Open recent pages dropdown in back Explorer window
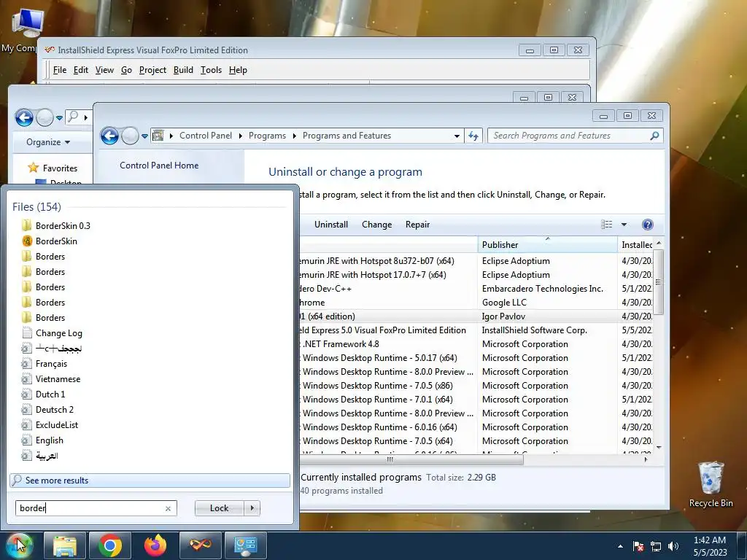The image size is (747, 560). point(60,117)
